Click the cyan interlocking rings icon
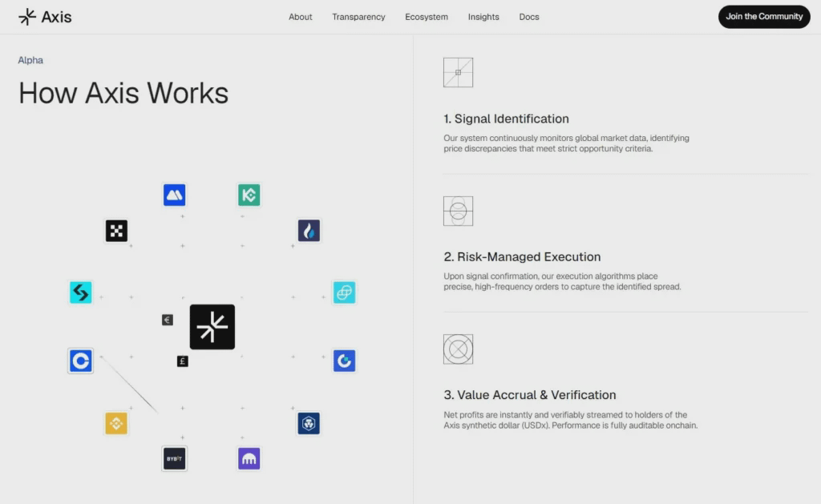Screen dimensions: 821x504 (344, 292)
